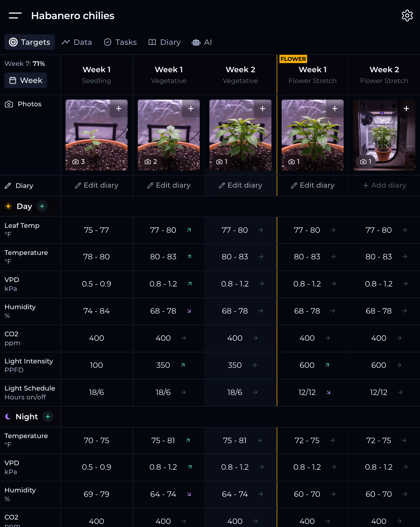Add photo to Week 1 Seedling
Screen dimensions: 420x527
tap(119, 108)
